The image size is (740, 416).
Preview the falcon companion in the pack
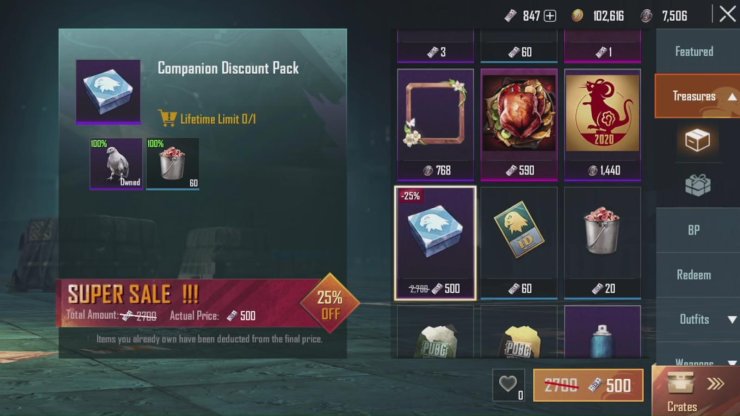pyautogui.click(x=116, y=164)
